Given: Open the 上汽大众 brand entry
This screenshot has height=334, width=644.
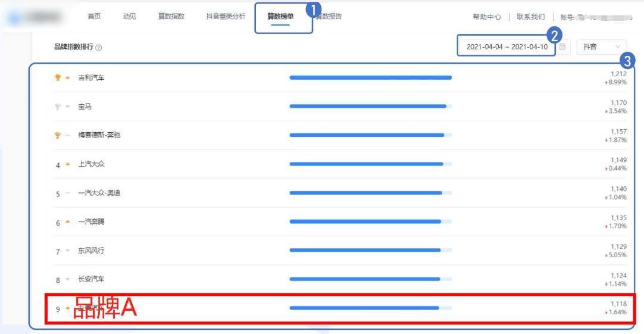Looking at the screenshot, I should click(91, 164).
